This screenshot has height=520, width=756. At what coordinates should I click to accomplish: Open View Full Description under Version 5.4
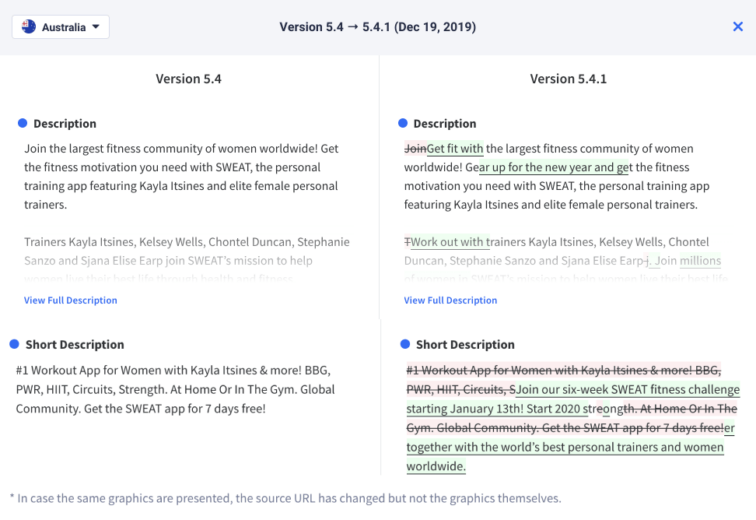point(70,300)
